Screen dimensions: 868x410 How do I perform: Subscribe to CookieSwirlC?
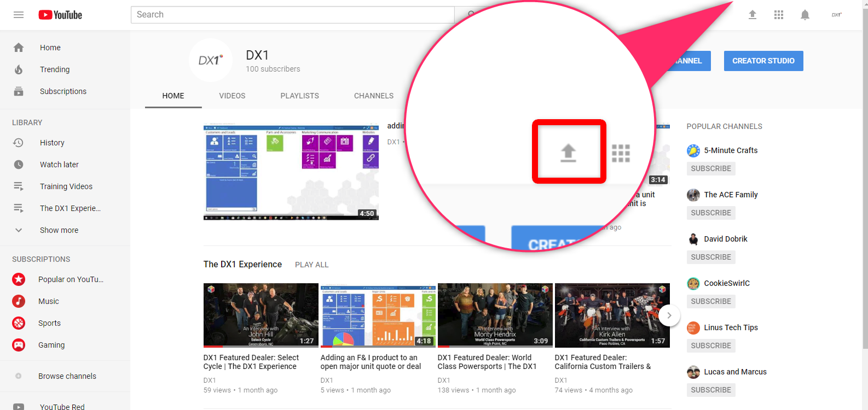pyautogui.click(x=711, y=301)
